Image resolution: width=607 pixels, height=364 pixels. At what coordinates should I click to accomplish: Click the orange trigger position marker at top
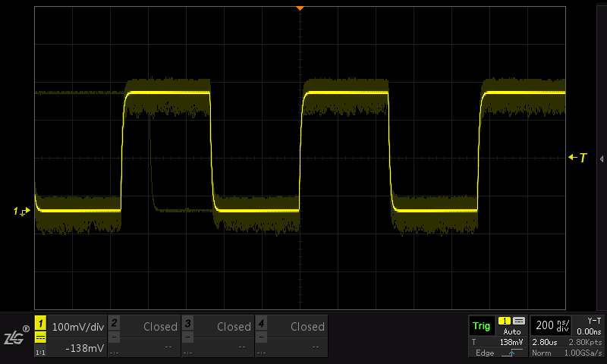pos(300,8)
